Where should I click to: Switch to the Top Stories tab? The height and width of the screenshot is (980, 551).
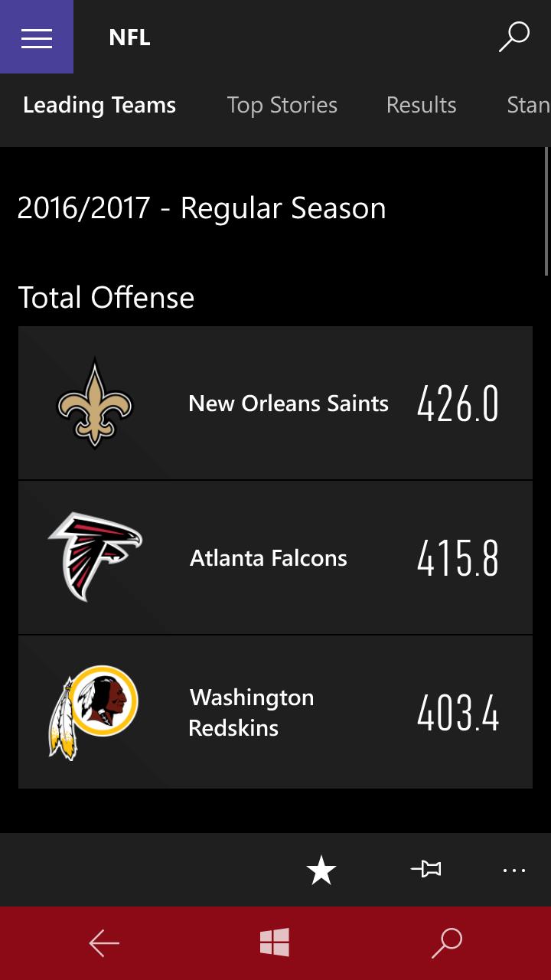(282, 105)
